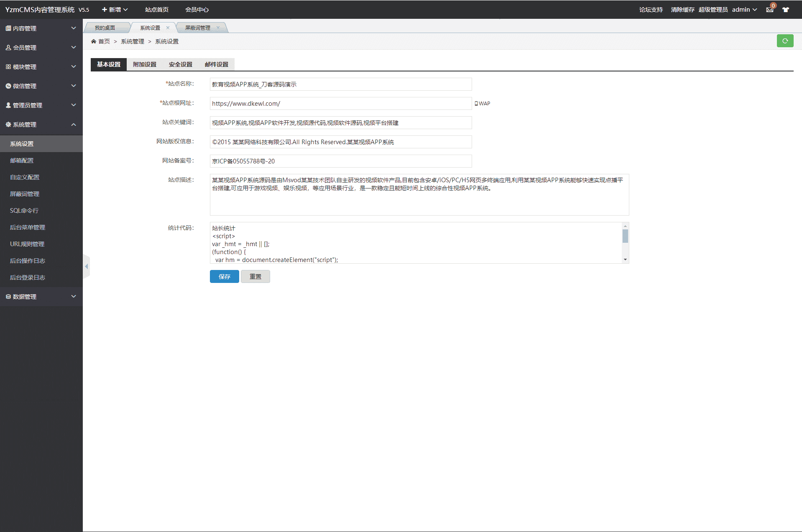
Task: Click the 重置 button
Action: coord(255,277)
